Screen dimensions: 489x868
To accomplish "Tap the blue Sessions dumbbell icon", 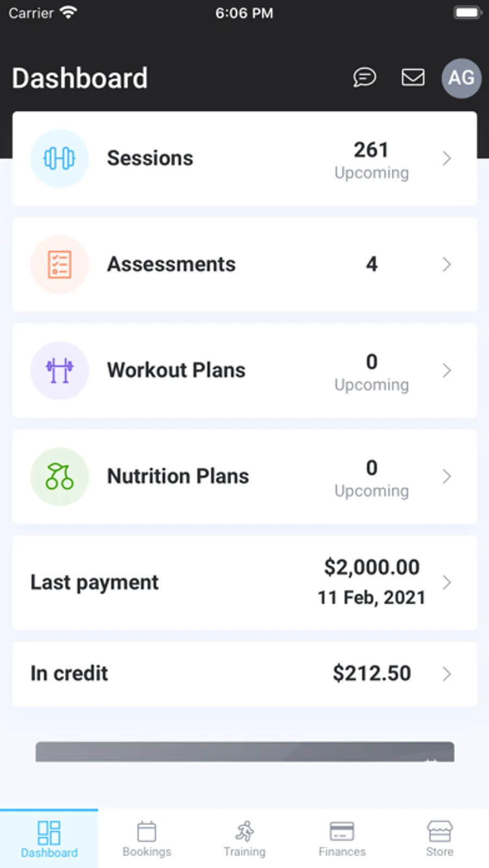I will tap(59, 159).
